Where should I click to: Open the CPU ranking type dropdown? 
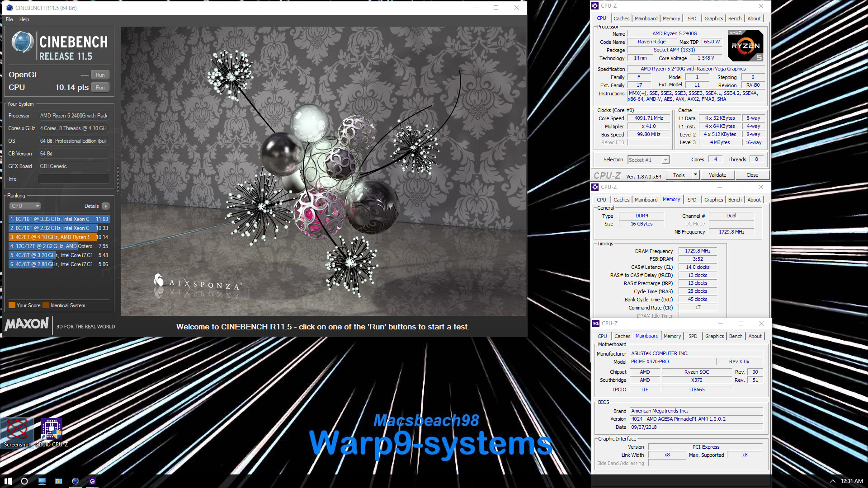coord(25,206)
